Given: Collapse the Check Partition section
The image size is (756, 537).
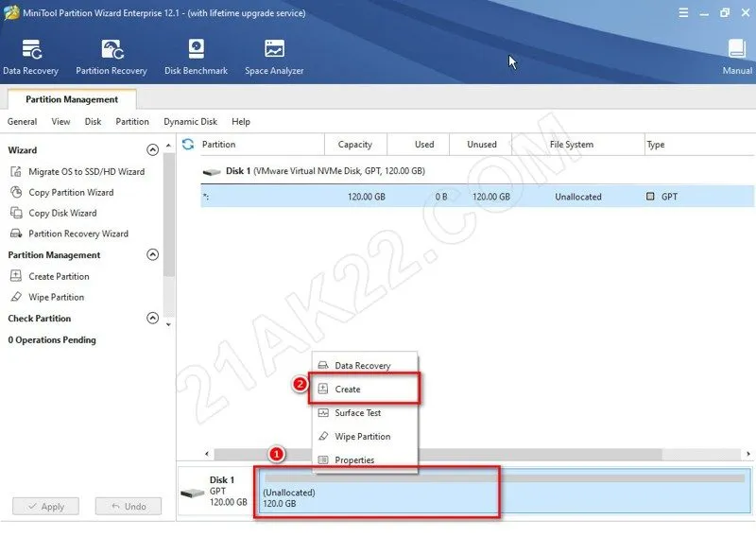Looking at the screenshot, I should 152,318.
